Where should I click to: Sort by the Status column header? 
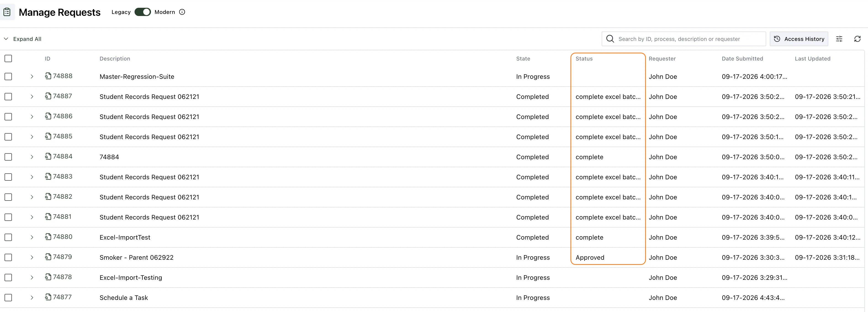coord(584,59)
